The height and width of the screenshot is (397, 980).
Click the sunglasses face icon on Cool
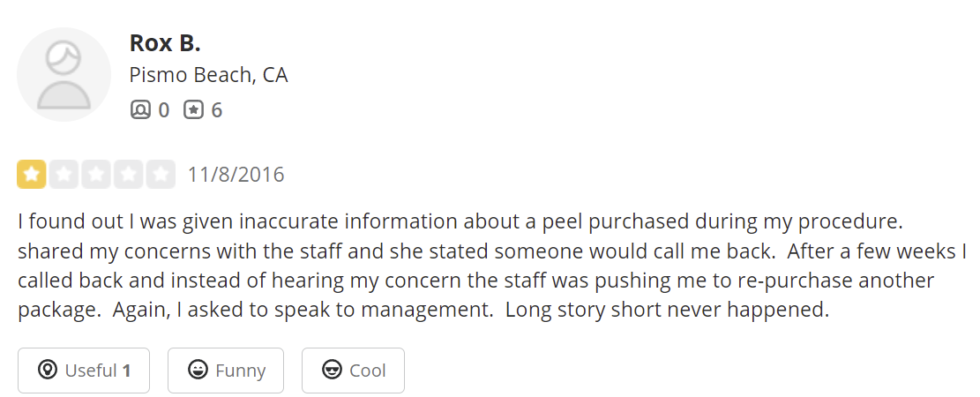click(333, 371)
